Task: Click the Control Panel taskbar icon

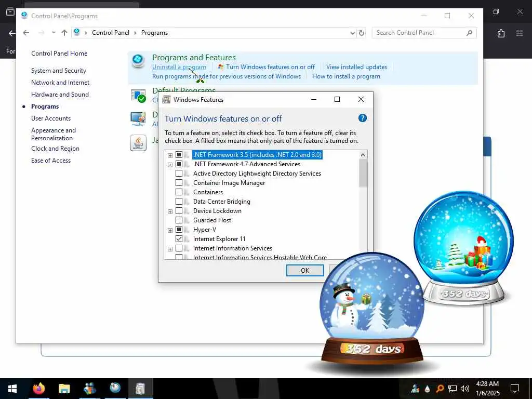Action: pyautogui.click(x=115, y=389)
